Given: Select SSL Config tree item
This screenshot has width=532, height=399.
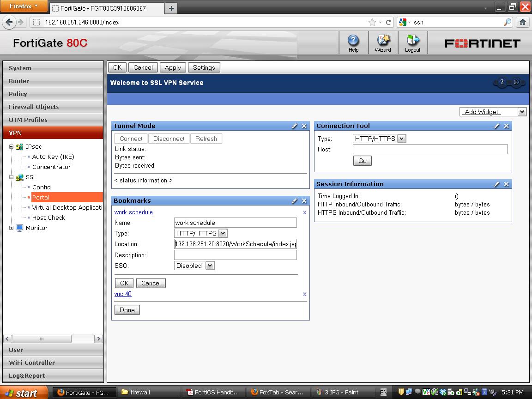Looking at the screenshot, I should pos(42,187).
